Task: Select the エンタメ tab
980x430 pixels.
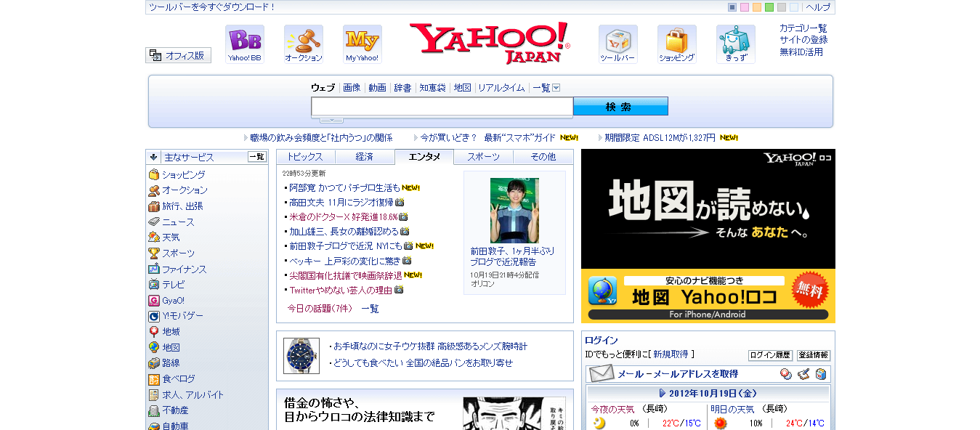Action: (x=424, y=157)
